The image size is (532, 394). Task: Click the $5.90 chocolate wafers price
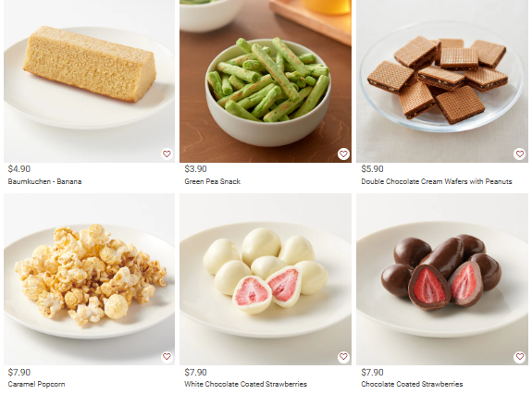[x=372, y=169]
